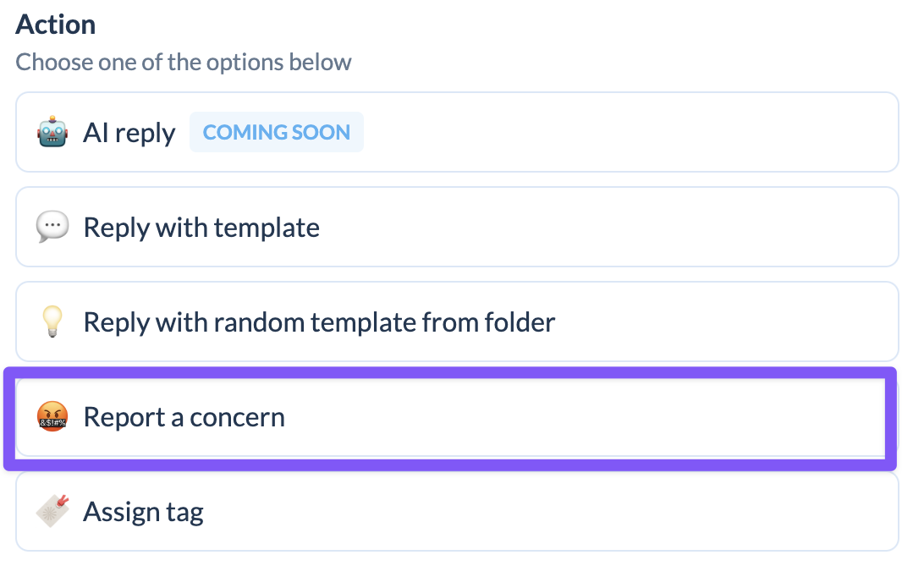Choose the Reply with template option
924x577 pixels.
pyautogui.click(x=457, y=227)
